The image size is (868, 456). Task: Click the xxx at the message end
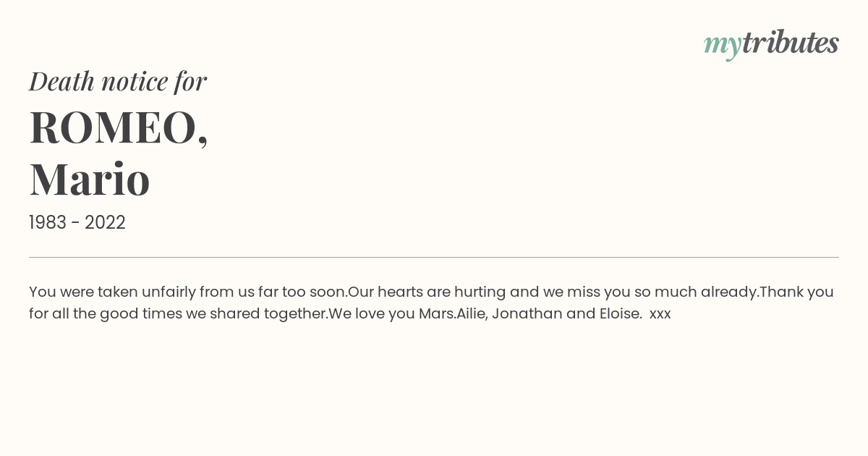660,315
